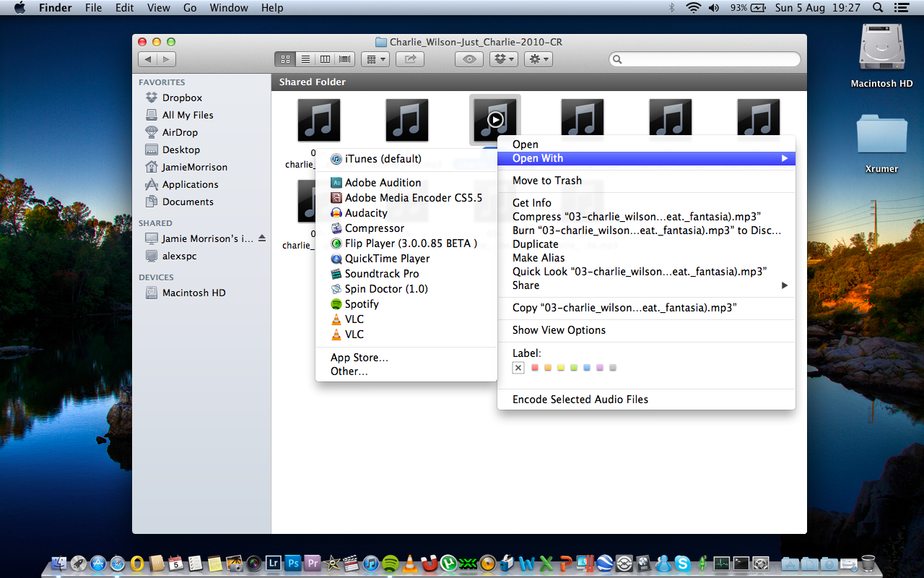Go forward with the toolbar forward arrow
Viewport: 924px width, 578px height.
point(166,59)
